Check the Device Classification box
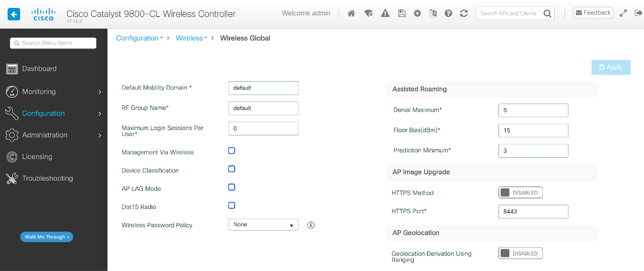The image size is (644, 271). tap(232, 169)
